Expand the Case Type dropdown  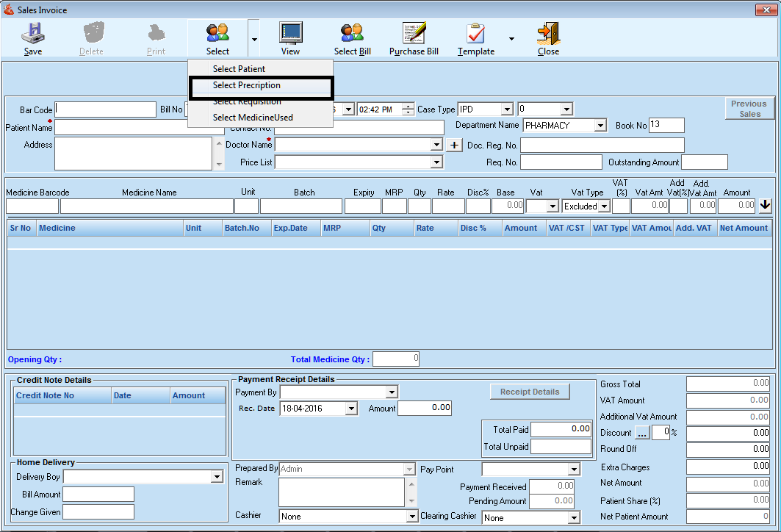coord(507,109)
